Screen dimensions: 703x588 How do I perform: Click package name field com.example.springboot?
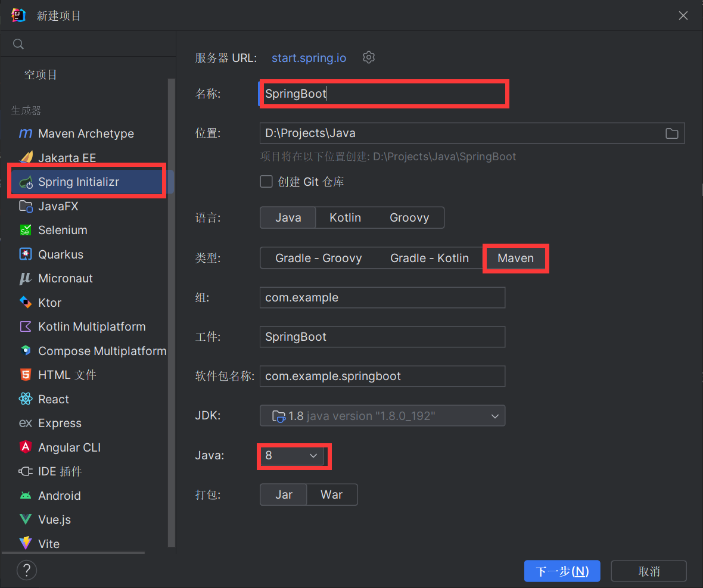382,377
